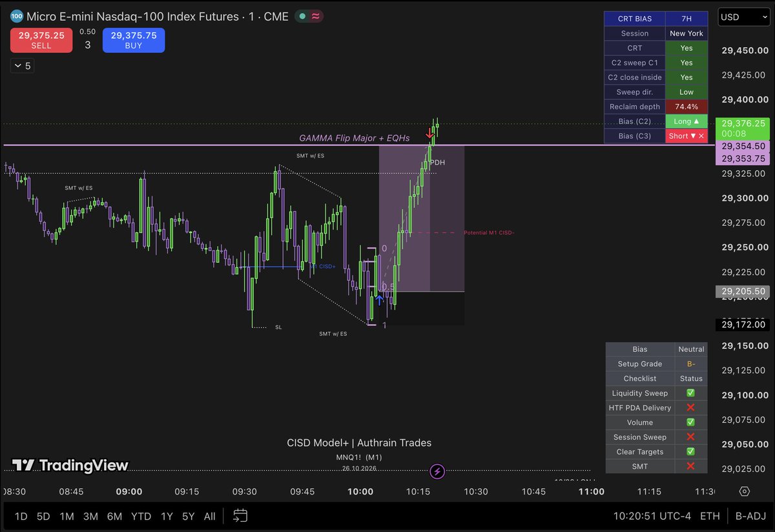Click the Sweep dir. Low cell
This screenshot has height=532, width=775.
pyautogui.click(x=687, y=92)
